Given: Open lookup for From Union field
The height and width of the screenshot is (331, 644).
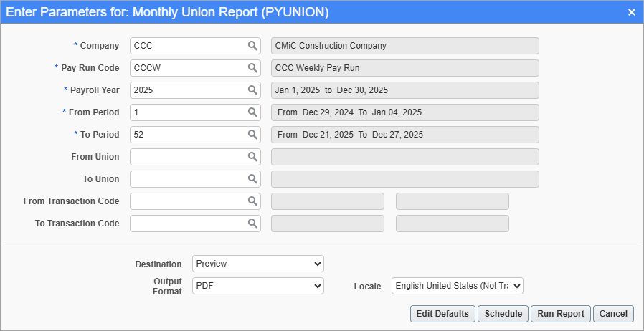Looking at the screenshot, I should (x=252, y=156).
